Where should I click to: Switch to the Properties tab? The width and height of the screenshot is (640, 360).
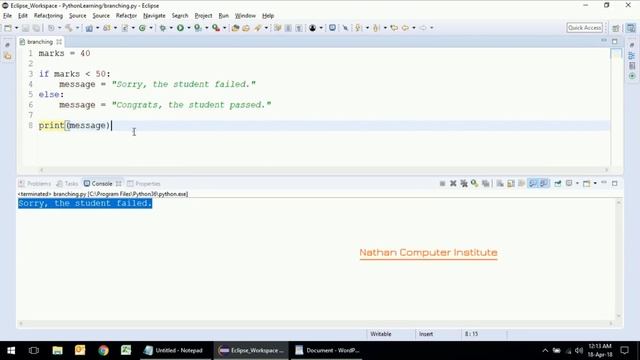[144, 184]
